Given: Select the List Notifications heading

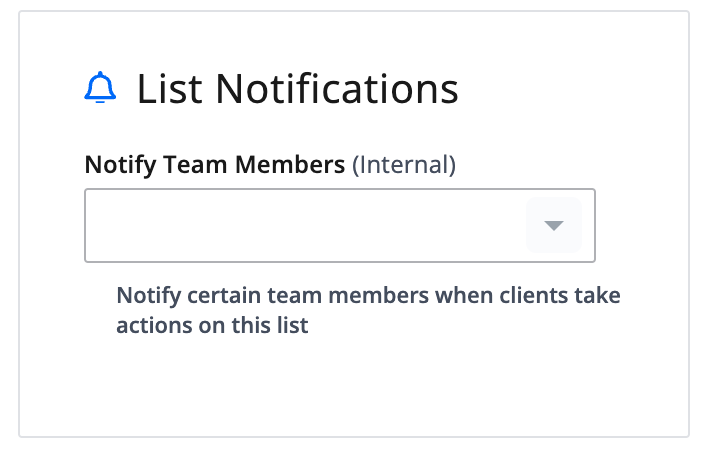Looking at the screenshot, I should [297, 89].
